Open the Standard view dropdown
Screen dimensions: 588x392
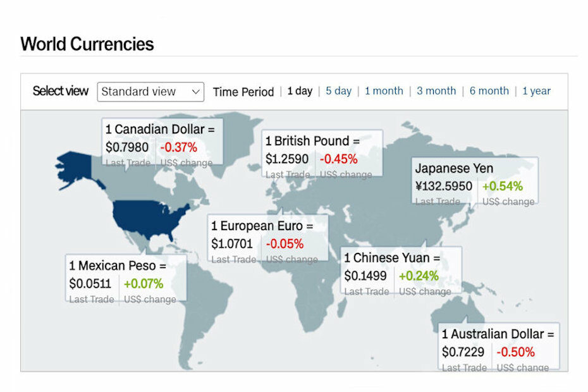(150, 92)
